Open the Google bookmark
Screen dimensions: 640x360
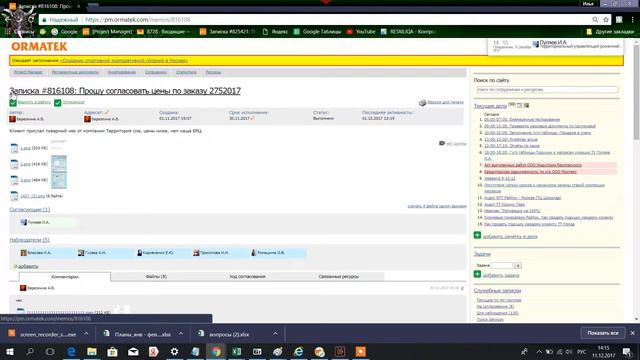(64, 31)
